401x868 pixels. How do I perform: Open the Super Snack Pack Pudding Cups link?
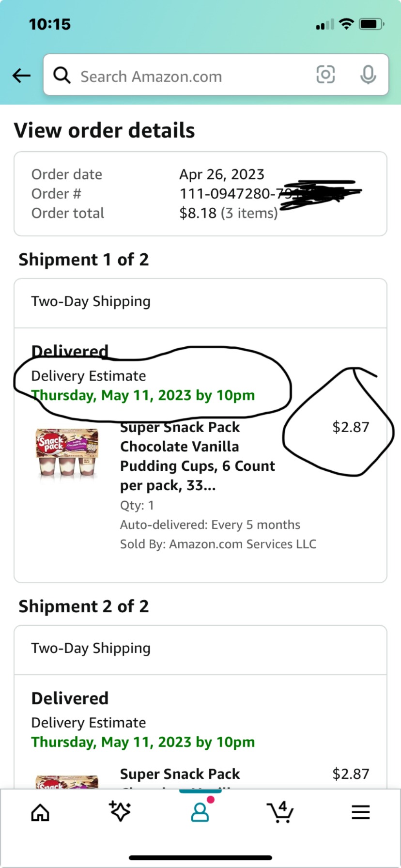[x=197, y=456]
